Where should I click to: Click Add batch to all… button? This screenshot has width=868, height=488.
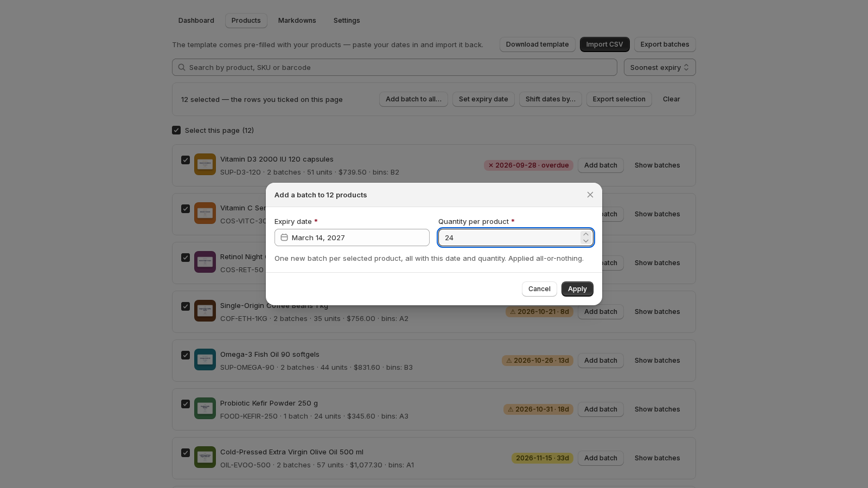(x=413, y=99)
